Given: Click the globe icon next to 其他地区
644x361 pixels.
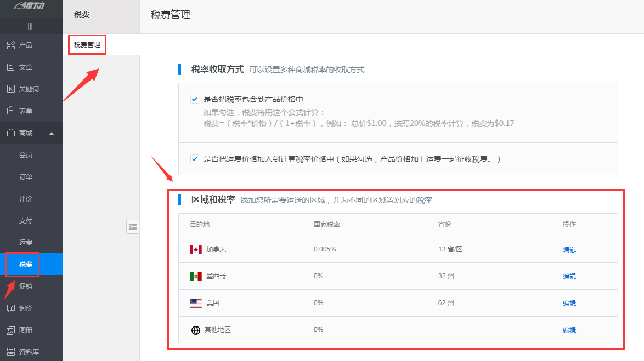Looking at the screenshot, I should pyautogui.click(x=195, y=330).
